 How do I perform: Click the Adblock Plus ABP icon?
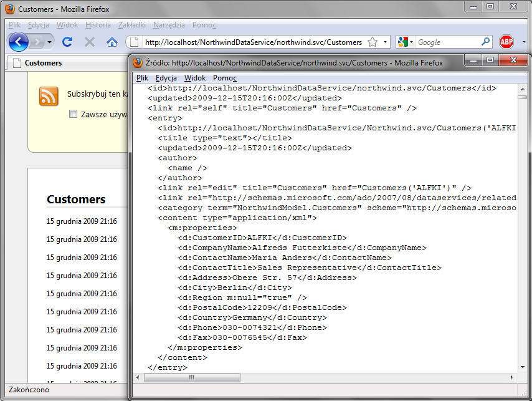click(506, 42)
